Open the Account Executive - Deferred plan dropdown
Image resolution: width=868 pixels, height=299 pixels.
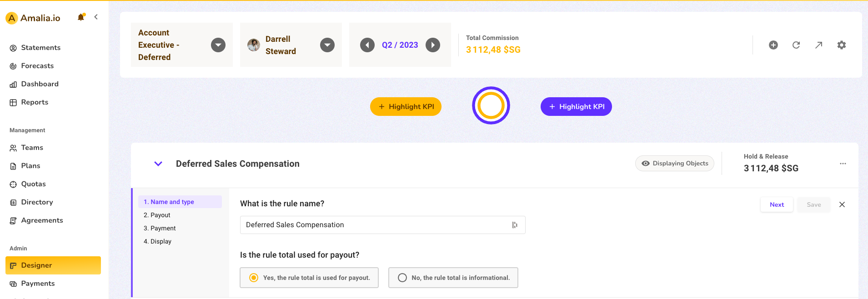click(x=218, y=45)
